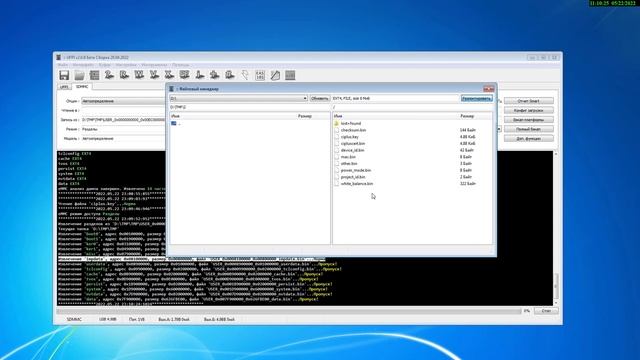Click the log console vertical scrollbar
The width and height of the screenshot is (640, 360).
click(x=556, y=228)
